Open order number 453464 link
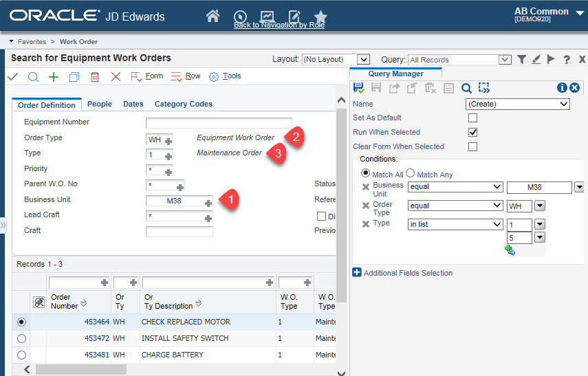This screenshot has width=588, height=376. click(97, 322)
